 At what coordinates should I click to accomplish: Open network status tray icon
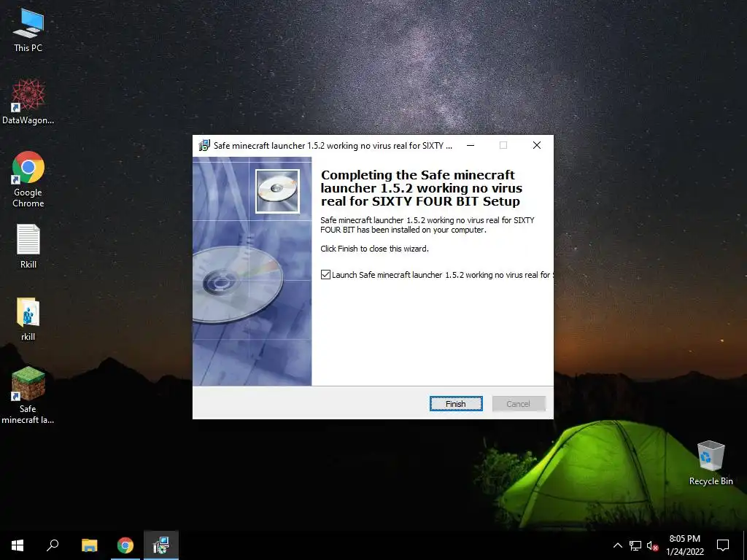(x=635, y=545)
